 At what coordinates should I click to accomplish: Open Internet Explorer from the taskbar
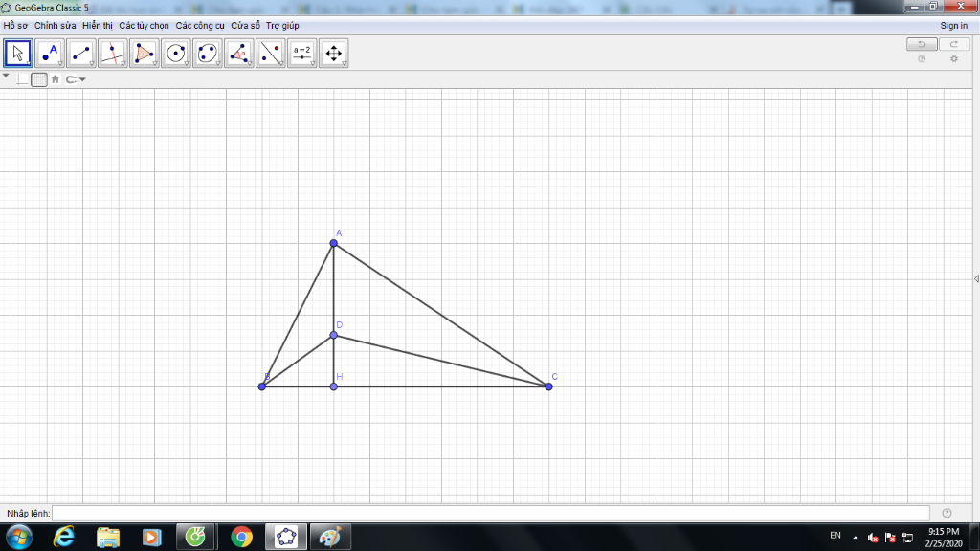pyautogui.click(x=64, y=537)
